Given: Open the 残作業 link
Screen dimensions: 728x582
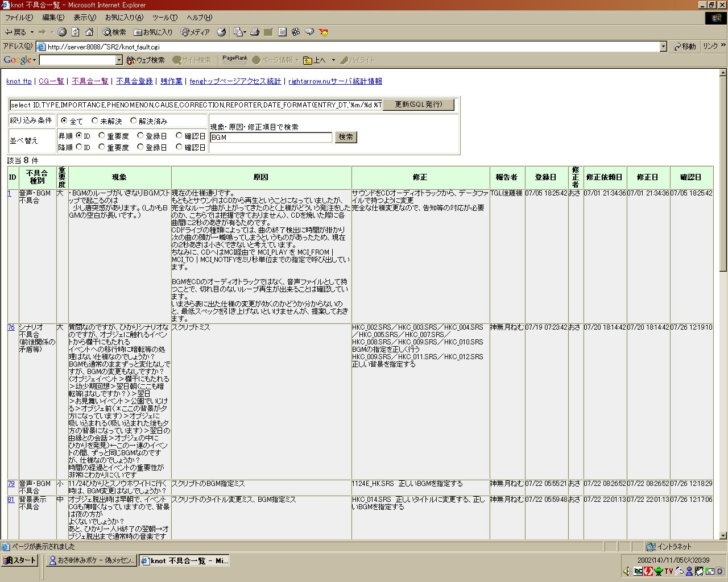Looking at the screenshot, I should (x=171, y=81).
